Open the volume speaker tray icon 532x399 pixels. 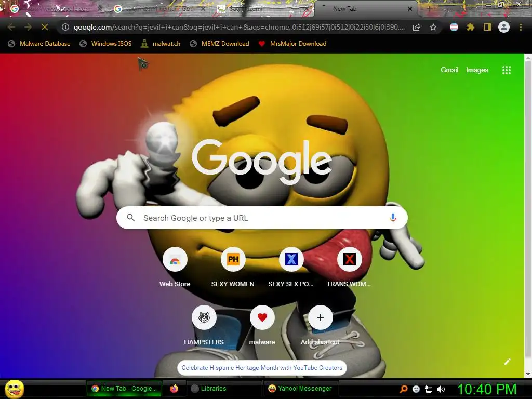(441, 389)
